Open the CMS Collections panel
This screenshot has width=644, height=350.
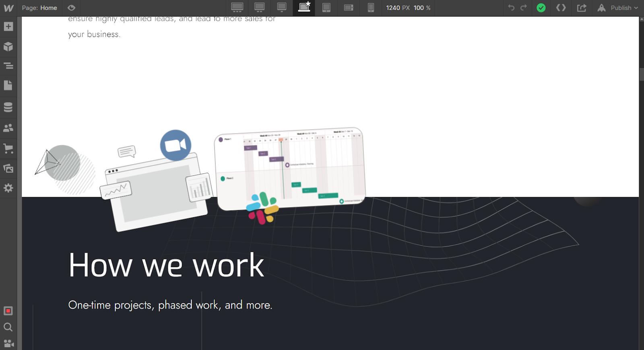[8, 107]
